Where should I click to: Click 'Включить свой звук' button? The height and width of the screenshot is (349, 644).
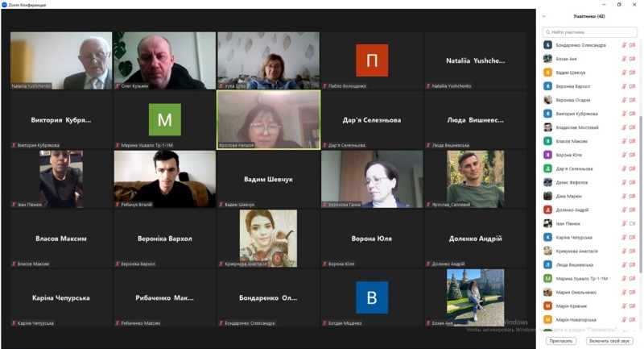609,341
